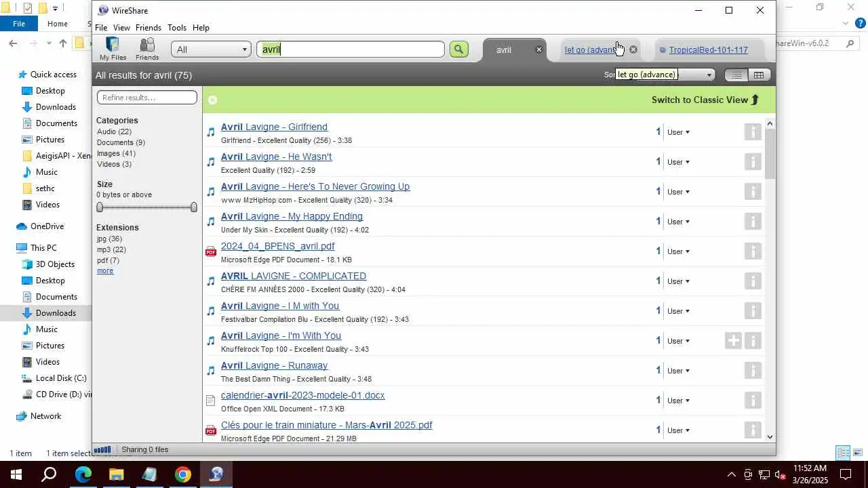868x488 pixels.
Task: Show info for calendrier-avril-2023-modele-01.docx
Action: [753, 400]
